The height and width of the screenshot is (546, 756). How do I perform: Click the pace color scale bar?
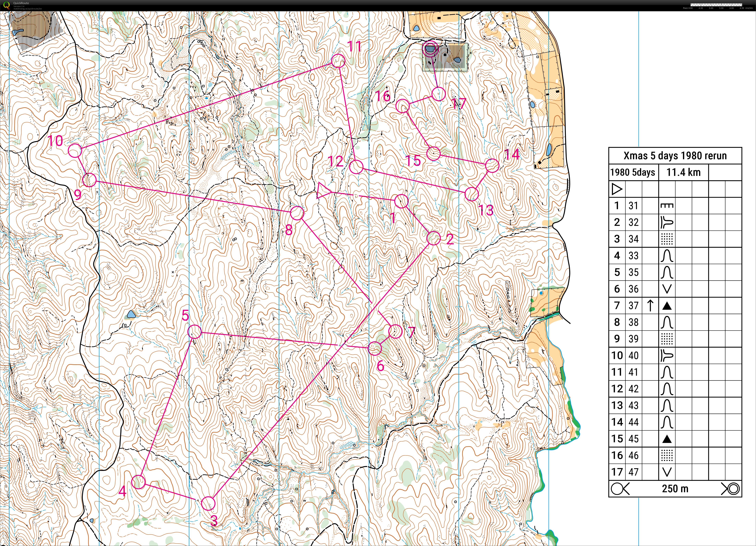point(716,5)
